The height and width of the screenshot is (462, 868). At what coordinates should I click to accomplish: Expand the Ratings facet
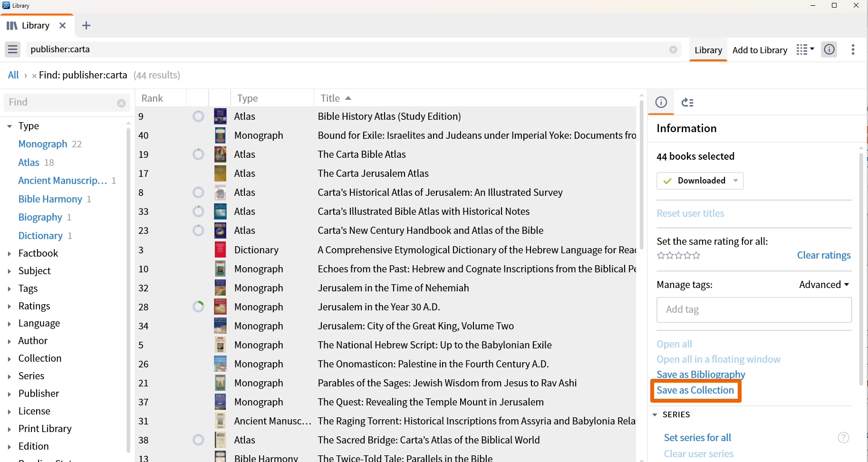tap(10, 307)
